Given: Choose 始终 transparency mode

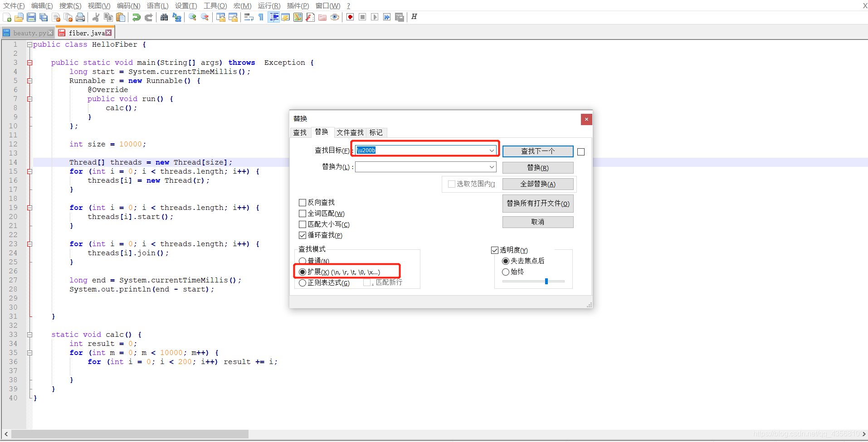Looking at the screenshot, I should coord(506,272).
